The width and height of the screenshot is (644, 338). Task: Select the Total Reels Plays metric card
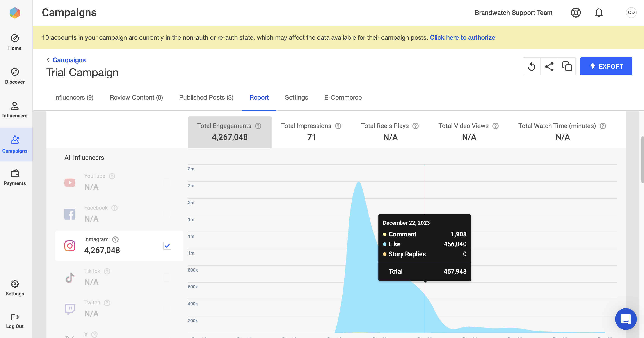click(390, 132)
